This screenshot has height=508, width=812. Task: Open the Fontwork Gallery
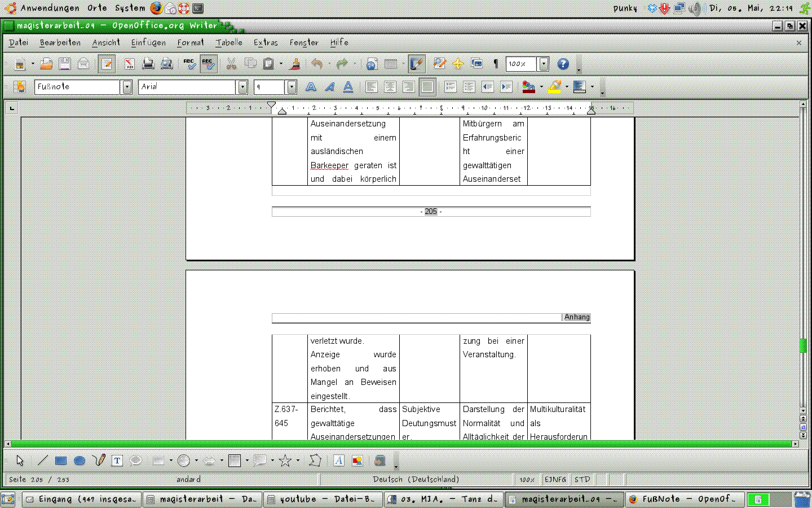[338, 461]
